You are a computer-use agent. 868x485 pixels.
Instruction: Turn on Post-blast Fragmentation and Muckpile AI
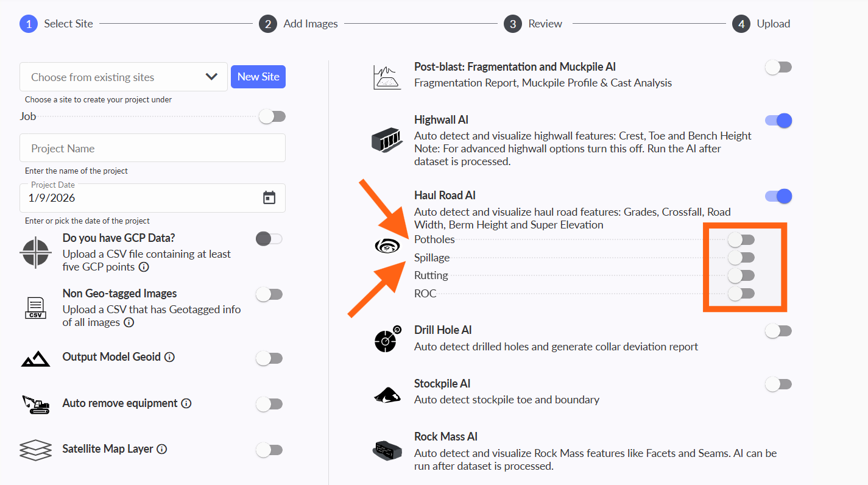pos(778,67)
